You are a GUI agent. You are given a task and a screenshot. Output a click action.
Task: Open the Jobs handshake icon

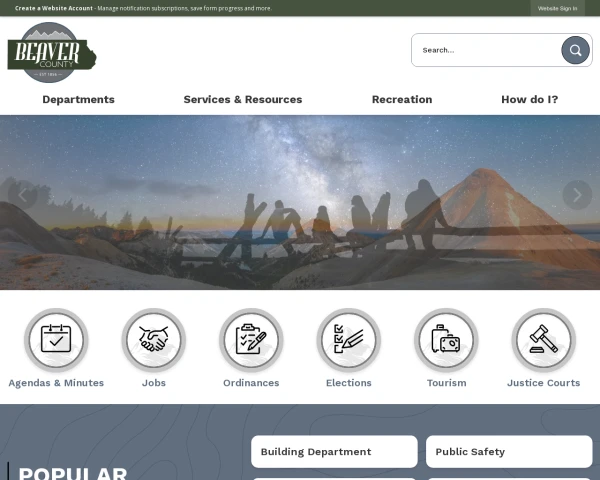[154, 340]
